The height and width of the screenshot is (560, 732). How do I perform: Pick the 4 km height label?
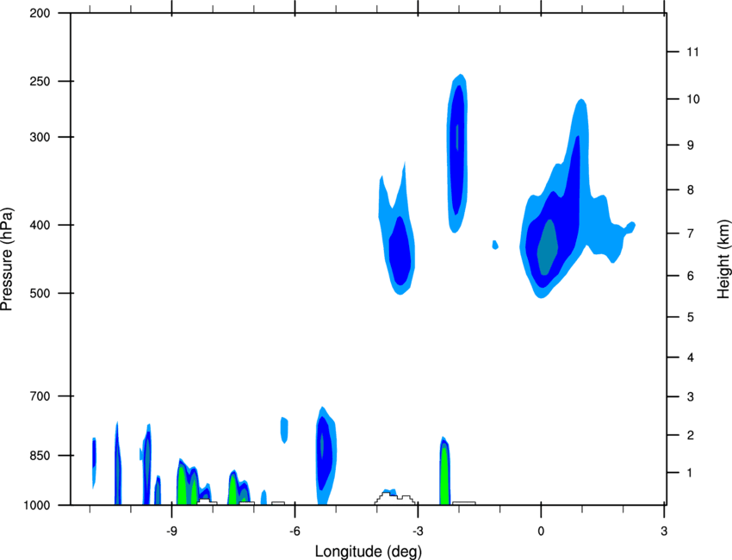[x=690, y=358]
